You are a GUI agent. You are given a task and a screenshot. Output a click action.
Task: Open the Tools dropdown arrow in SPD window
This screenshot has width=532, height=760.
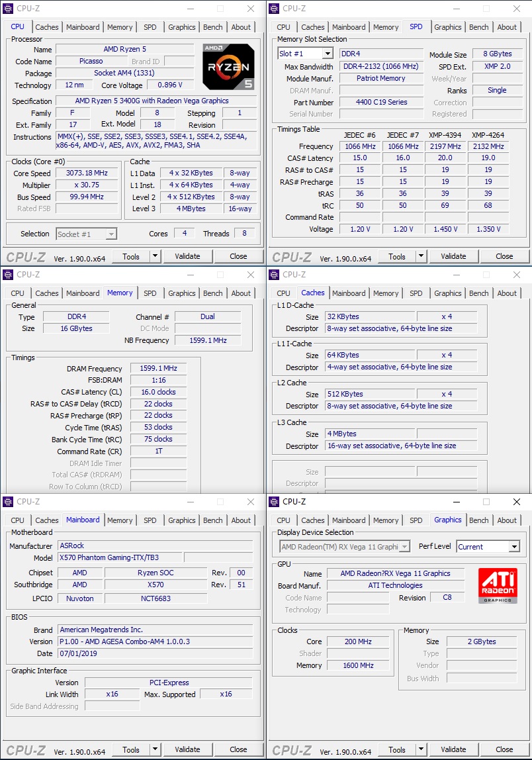[x=421, y=256]
